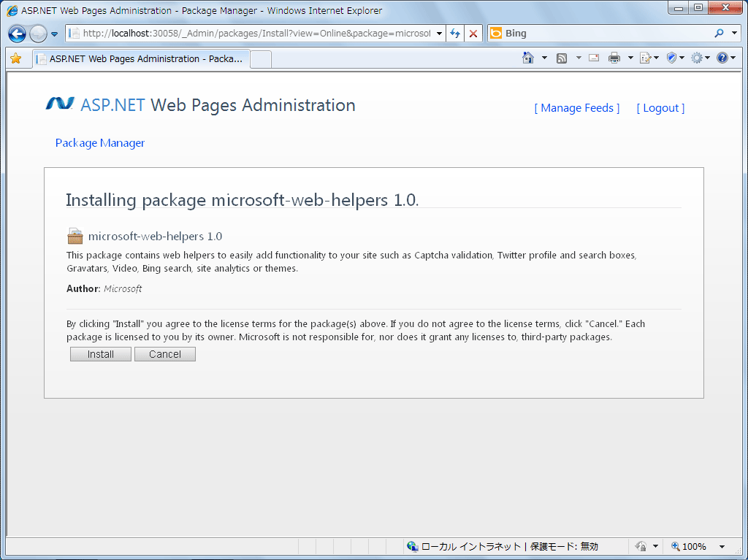Go to home page via the Home icon
Screen dimensions: 748x560
click(527, 57)
